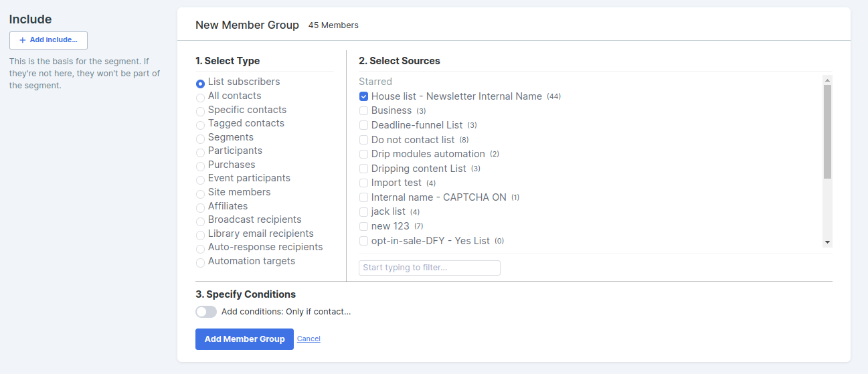The width and height of the screenshot is (868, 374).
Task: Select the All contacts radio option
Action: (200, 98)
